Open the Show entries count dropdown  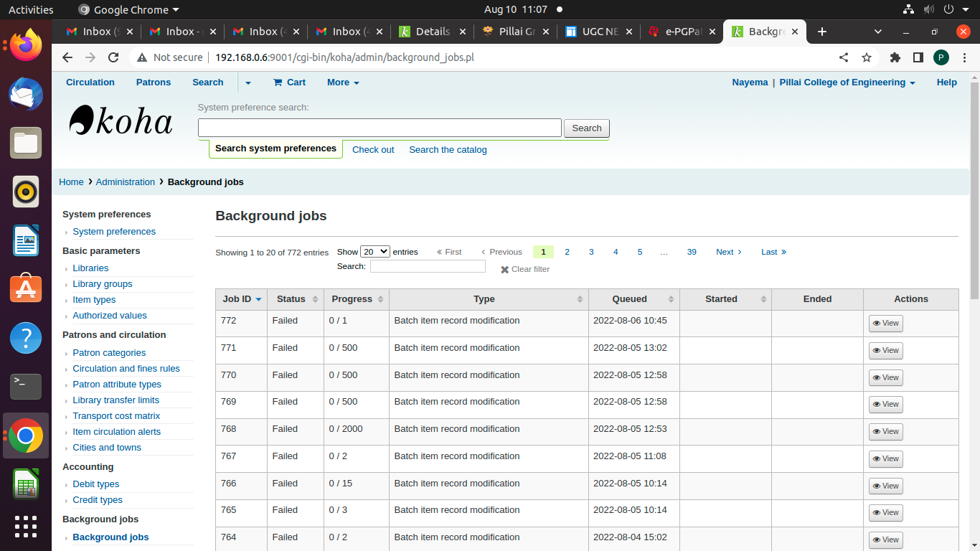(x=374, y=252)
